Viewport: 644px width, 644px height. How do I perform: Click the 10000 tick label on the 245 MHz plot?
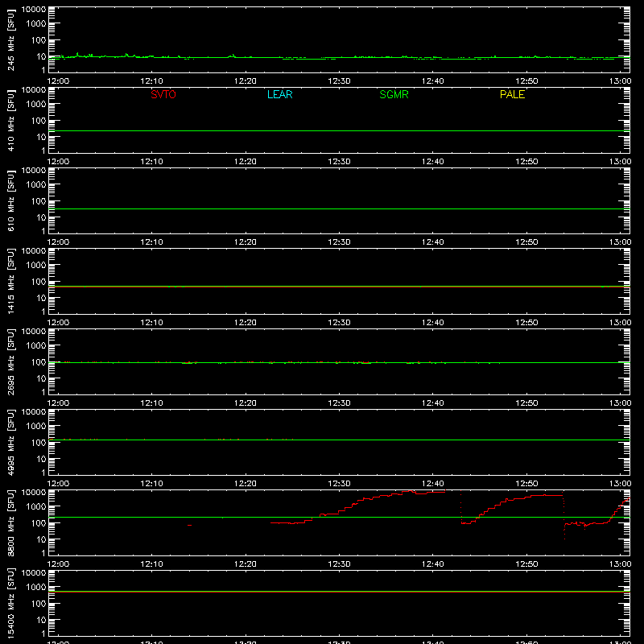pos(34,10)
